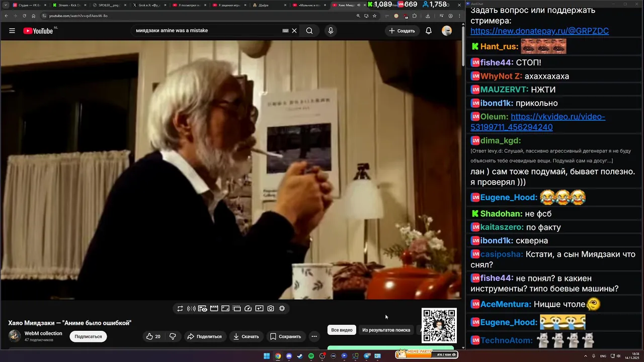The height and width of the screenshot is (362, 644).
Task: Toggle the volume boost icon in player toolbar
Action: tap(191, 308)
